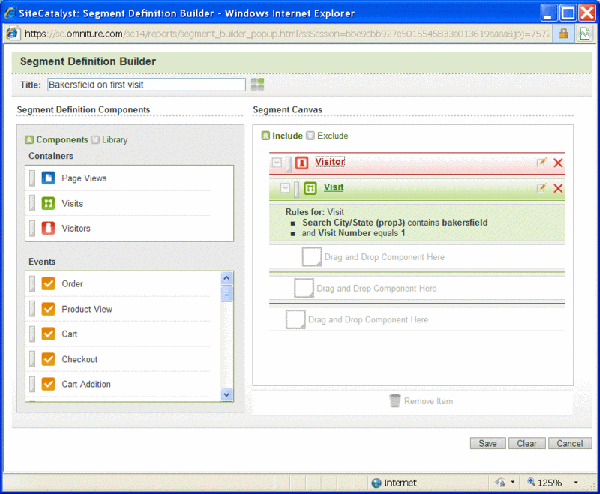Click the Events list scroll down arrow
600x494 pixels.
(x=227, y=394)
